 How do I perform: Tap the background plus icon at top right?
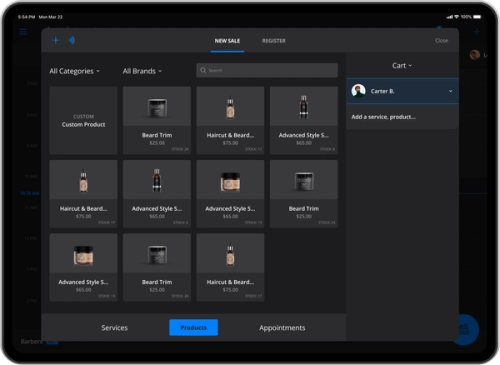(477, 32)
